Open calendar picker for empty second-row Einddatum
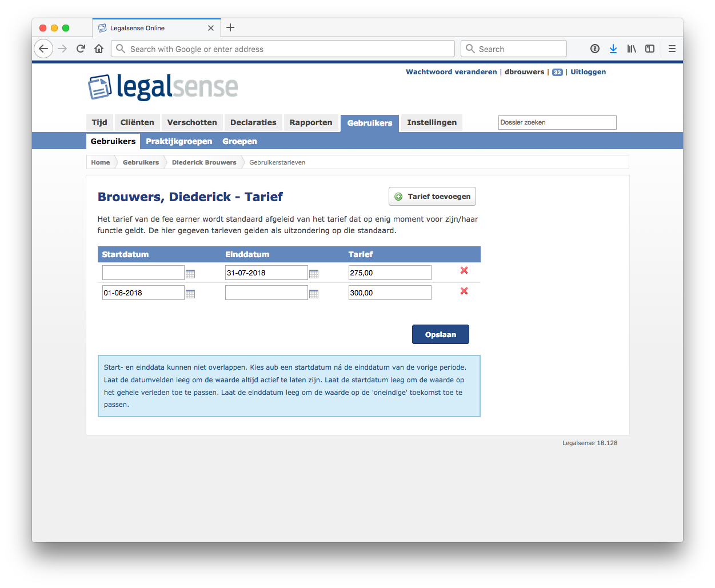 314,294
